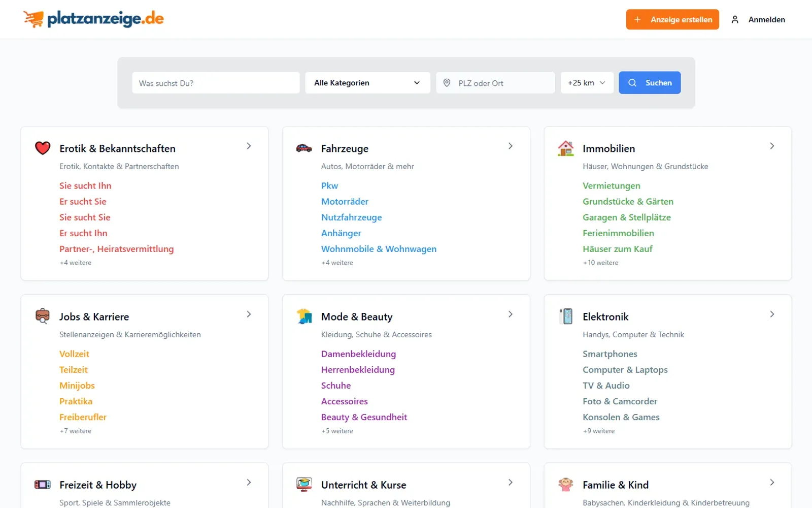Click the house icon beside Immobilien
812x508 pixels.
click(565, 148)
